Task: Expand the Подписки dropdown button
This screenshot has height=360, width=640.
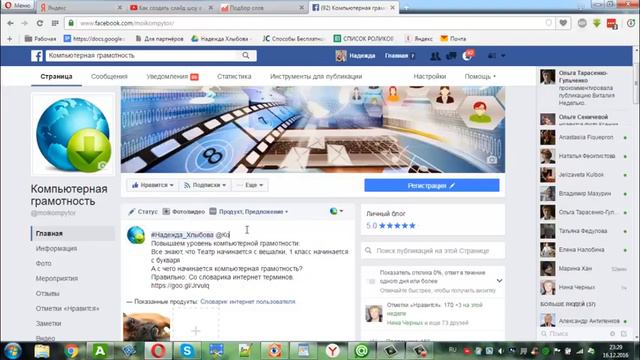Action: coord(204,185)
